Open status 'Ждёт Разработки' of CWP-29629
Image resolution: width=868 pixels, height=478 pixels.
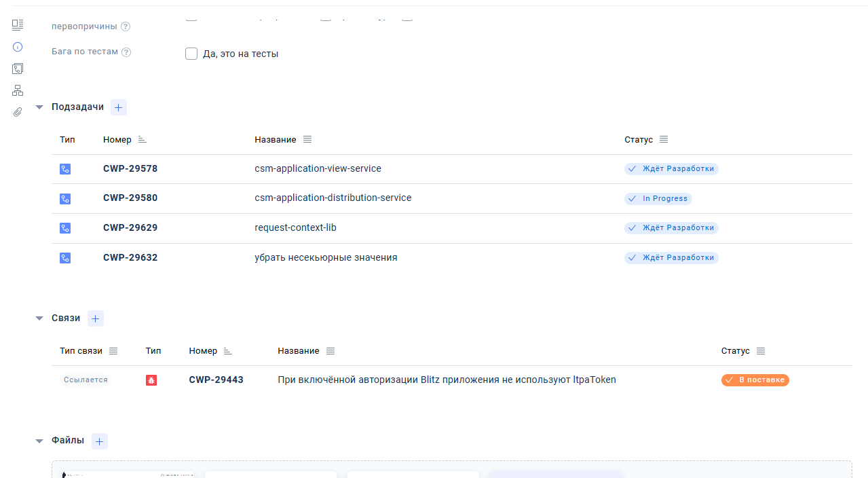pyautogui.click(x=671, y=227)
